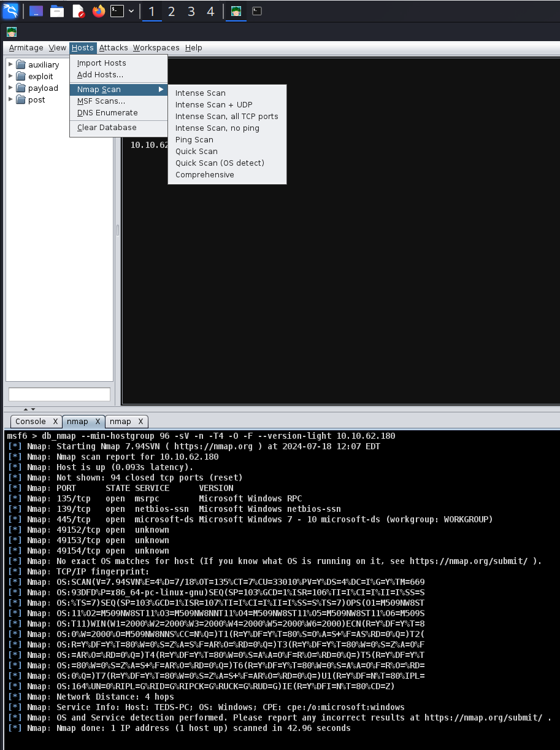This screenshot has width=560, height=750.
Task: Open the Attacks menu
Action: tap(113, 48)
